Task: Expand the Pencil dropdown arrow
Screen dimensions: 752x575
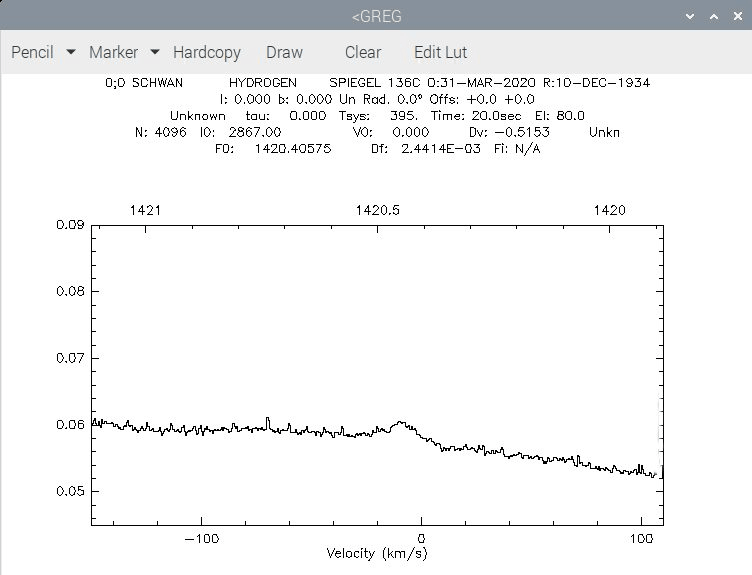Action: point(71,52)
